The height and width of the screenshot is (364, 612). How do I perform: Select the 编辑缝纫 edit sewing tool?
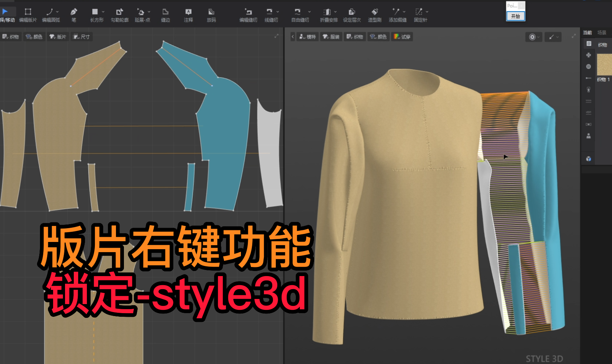coord(248,15)
